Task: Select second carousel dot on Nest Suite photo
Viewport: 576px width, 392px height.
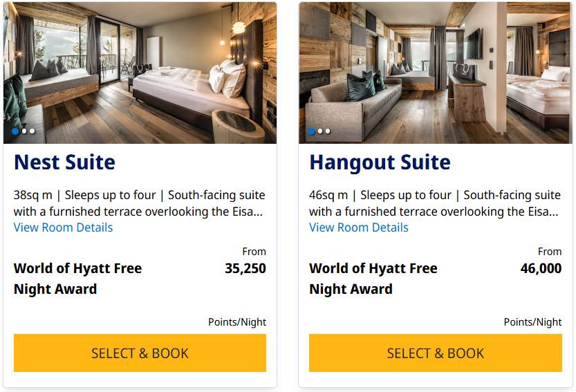Action: [24, 131]
